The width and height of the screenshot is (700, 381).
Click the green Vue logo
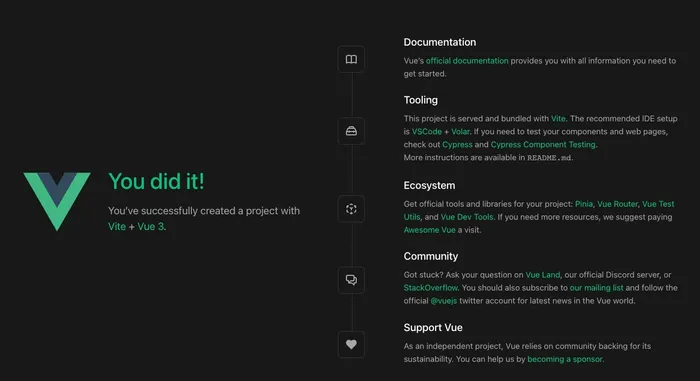click(57, 201)
